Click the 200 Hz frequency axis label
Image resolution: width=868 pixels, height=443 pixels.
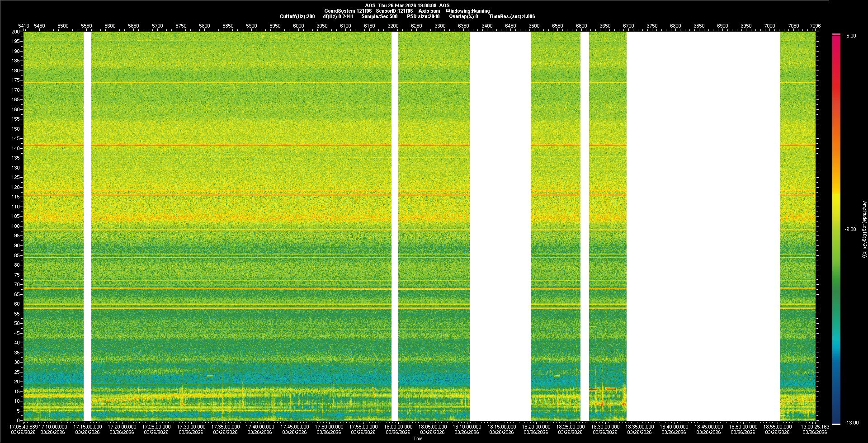pos(16,32)
